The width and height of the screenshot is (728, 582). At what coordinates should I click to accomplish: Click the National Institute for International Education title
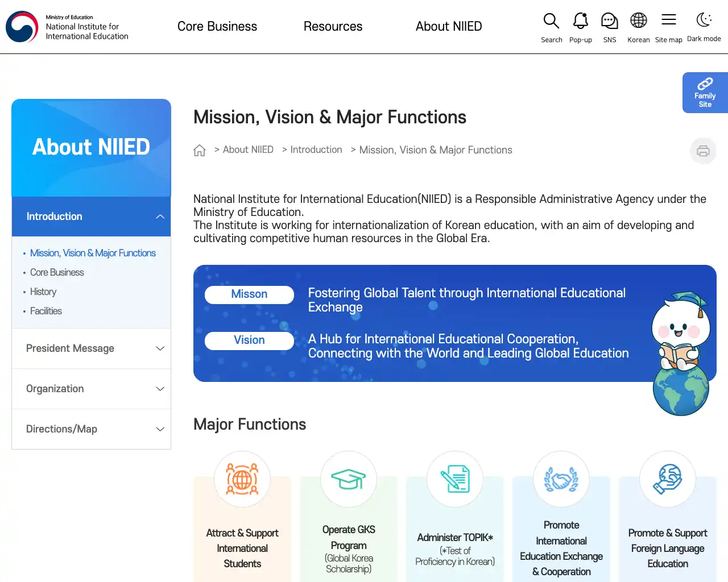[87, 31]
